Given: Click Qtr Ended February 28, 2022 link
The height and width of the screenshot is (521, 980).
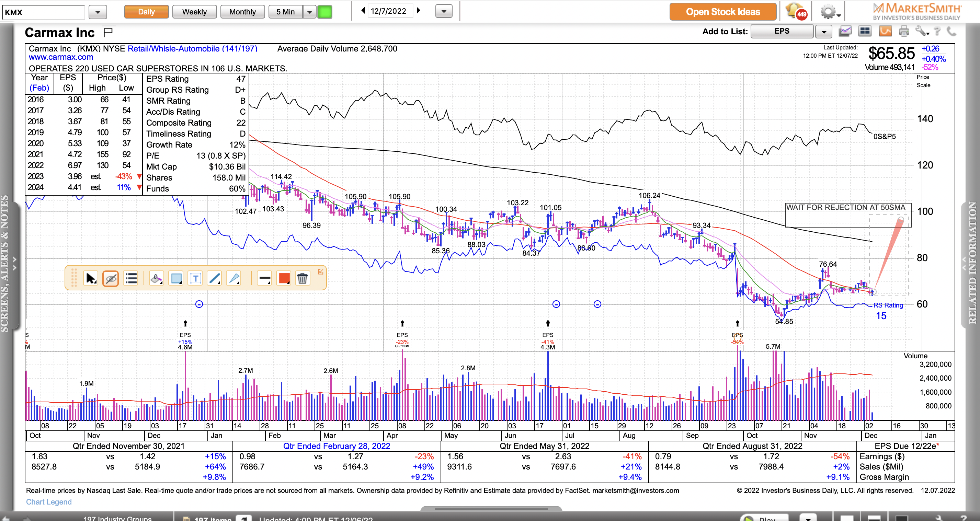Looking at the screenshot, I should (x=337, y=446).
